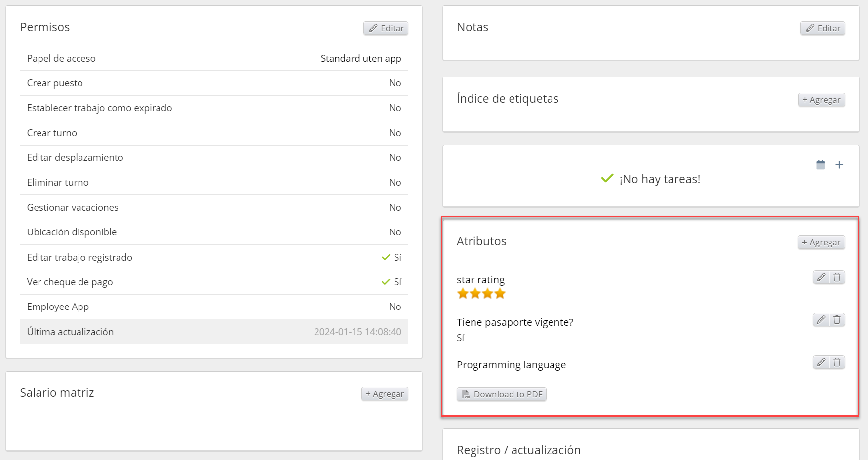Select the 'Editar trabajo registrado' permission row

[x=214, y=257]
